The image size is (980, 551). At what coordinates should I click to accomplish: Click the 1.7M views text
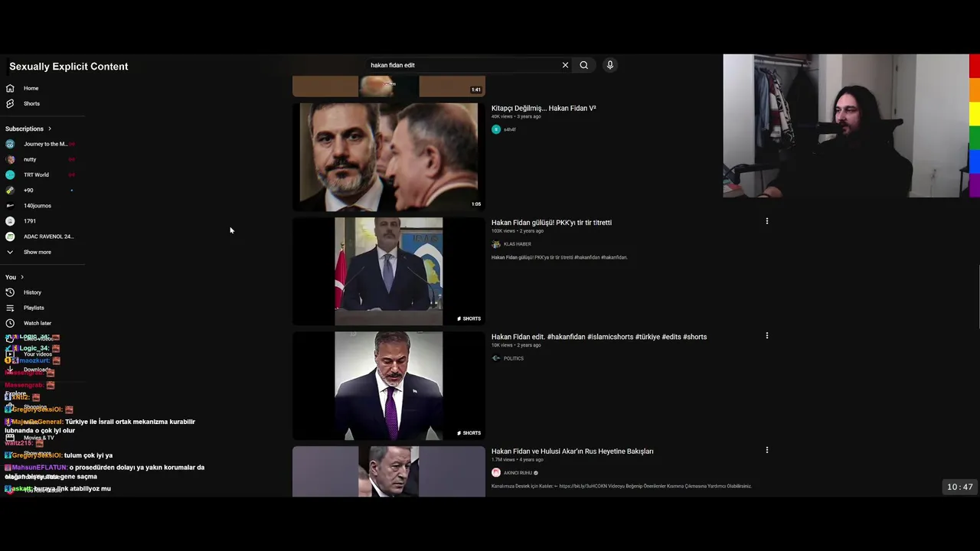[x=502, y=460]
